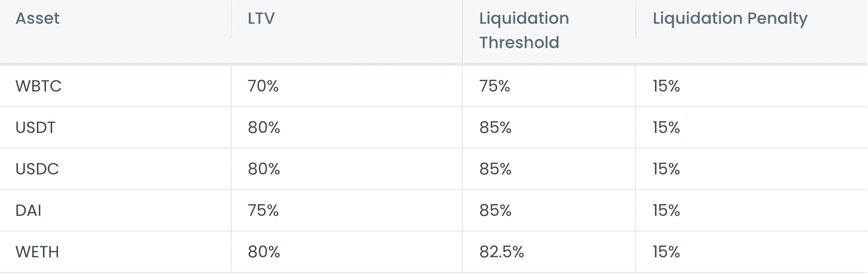Click the Liquidation Threshold column header
Screen dimensions: 868x276
524,30
